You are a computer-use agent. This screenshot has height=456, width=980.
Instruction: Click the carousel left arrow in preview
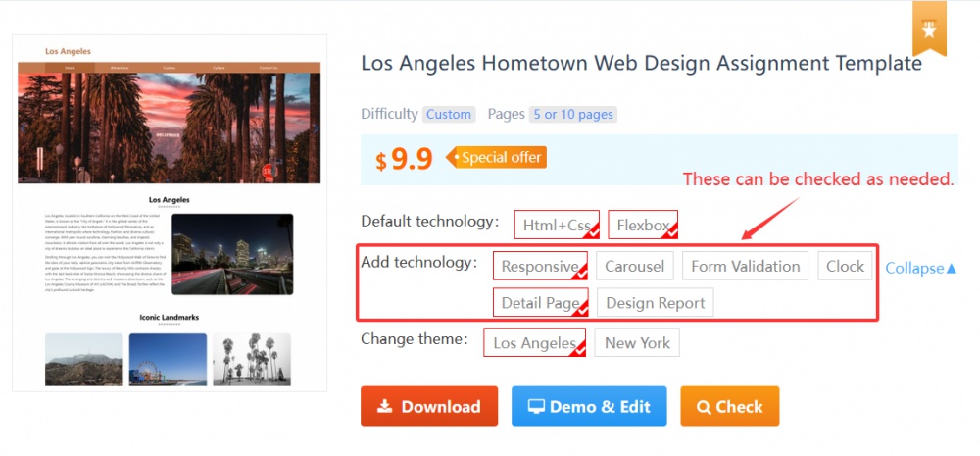(24, 128)
